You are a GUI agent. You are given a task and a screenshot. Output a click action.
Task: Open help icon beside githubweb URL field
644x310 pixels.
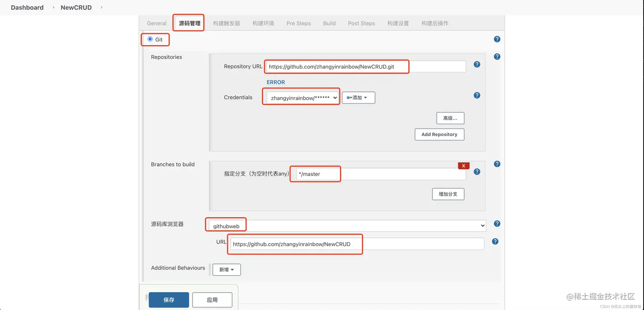(495, 241)
